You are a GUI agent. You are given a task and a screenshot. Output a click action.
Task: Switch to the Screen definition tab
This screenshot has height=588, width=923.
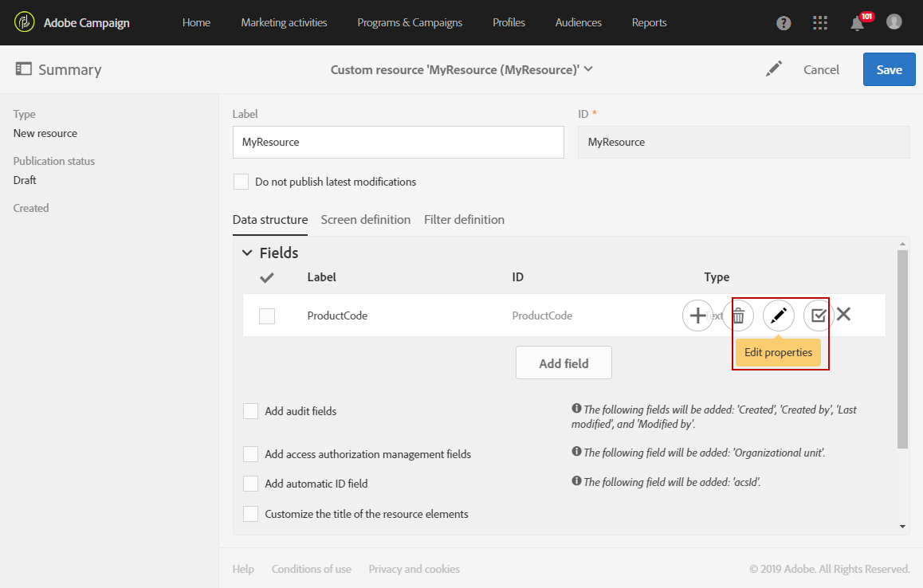click(366, 219)
